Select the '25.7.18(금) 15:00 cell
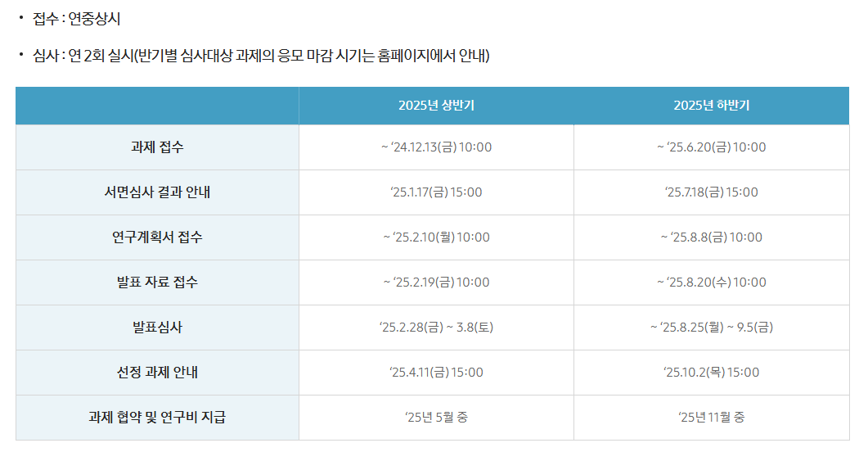 point(712,192)
